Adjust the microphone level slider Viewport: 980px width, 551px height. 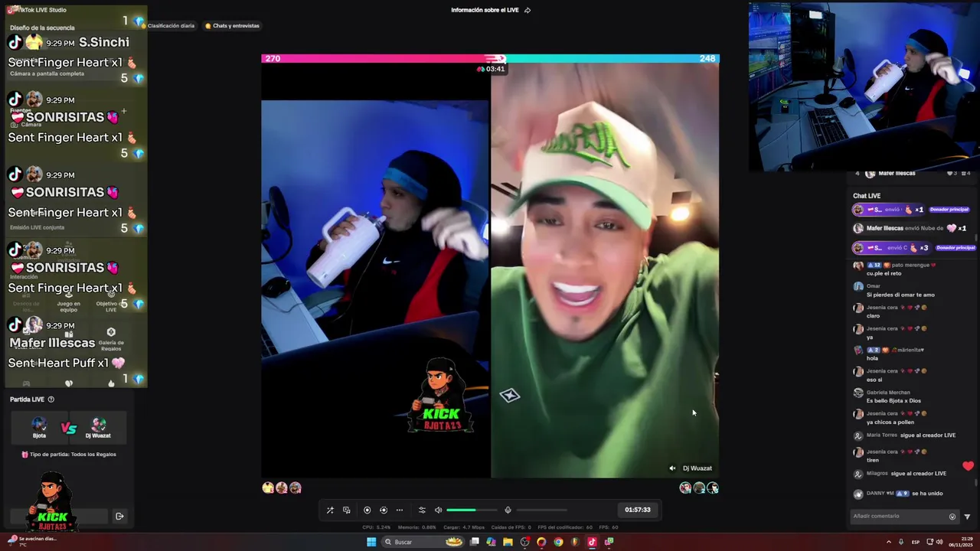[542, 510]
